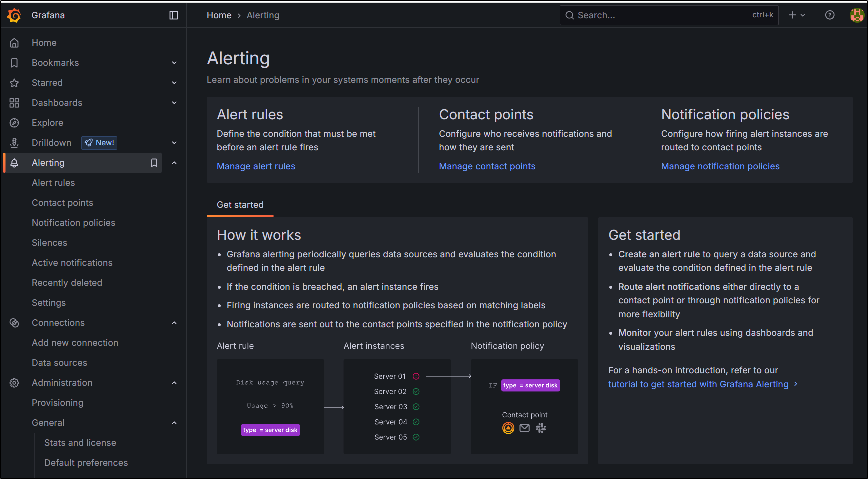Click the Home sidebar label
Screen dimensions: 868x479
pyautogui.click(x=44, y=43)
